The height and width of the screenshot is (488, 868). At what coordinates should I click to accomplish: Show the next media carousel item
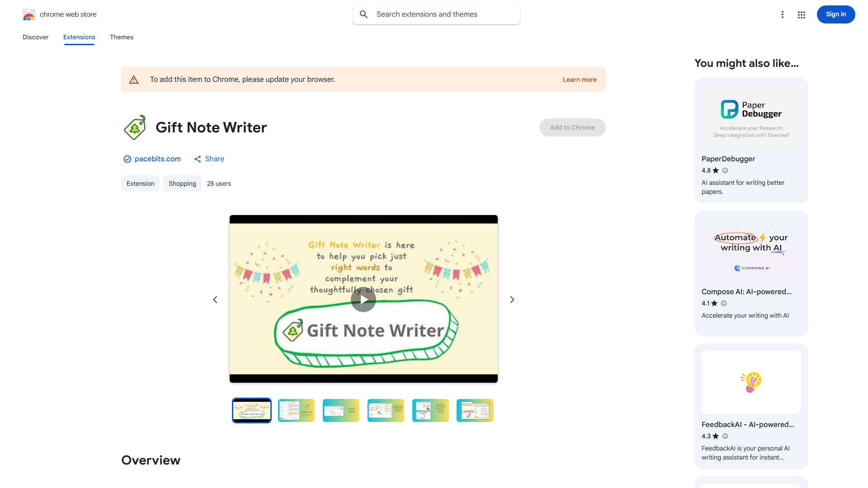pos(512,299)
